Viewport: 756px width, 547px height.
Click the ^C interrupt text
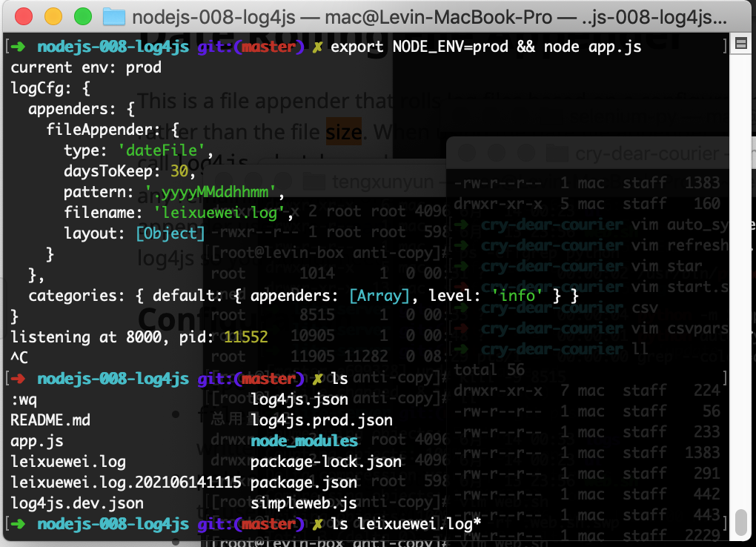19,357
